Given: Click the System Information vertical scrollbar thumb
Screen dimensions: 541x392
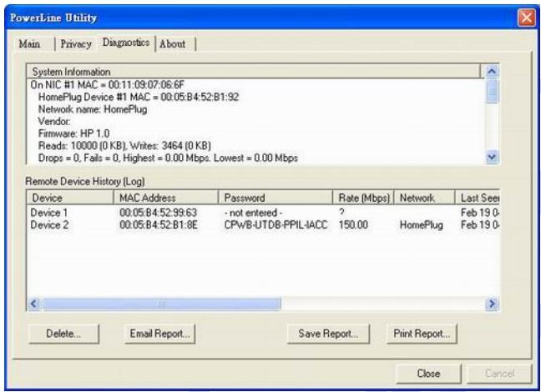Looking at the screenshot, I should (x=492, y=91).
